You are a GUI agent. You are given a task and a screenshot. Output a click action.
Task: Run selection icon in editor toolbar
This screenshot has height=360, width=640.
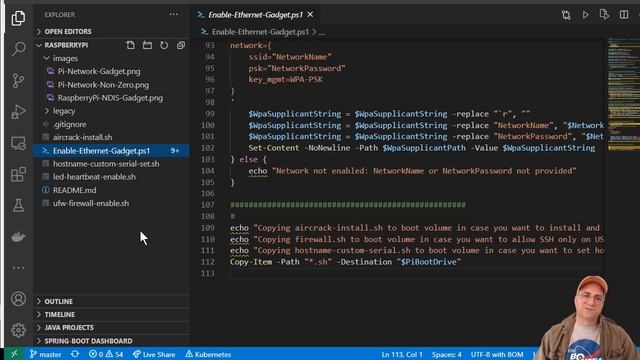604,15
